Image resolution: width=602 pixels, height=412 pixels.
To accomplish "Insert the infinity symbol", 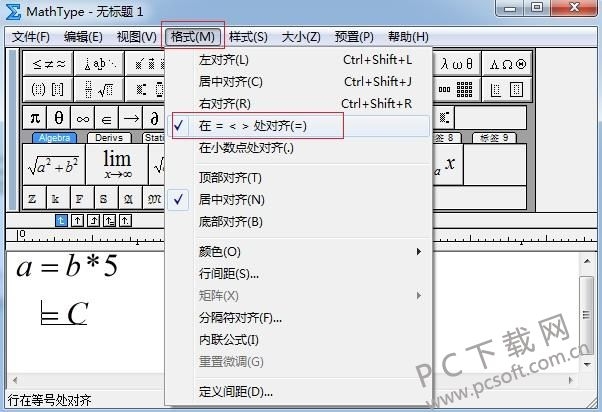I will click(x=83, y=118).
